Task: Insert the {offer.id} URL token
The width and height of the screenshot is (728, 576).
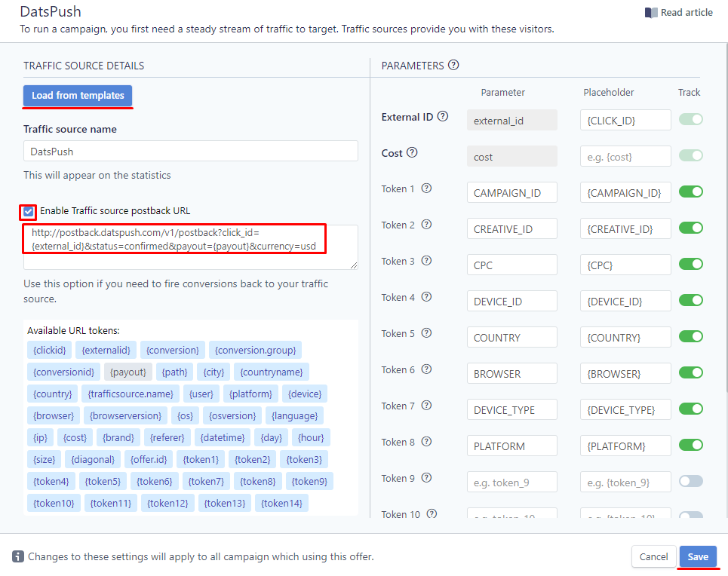Action: 149,459
